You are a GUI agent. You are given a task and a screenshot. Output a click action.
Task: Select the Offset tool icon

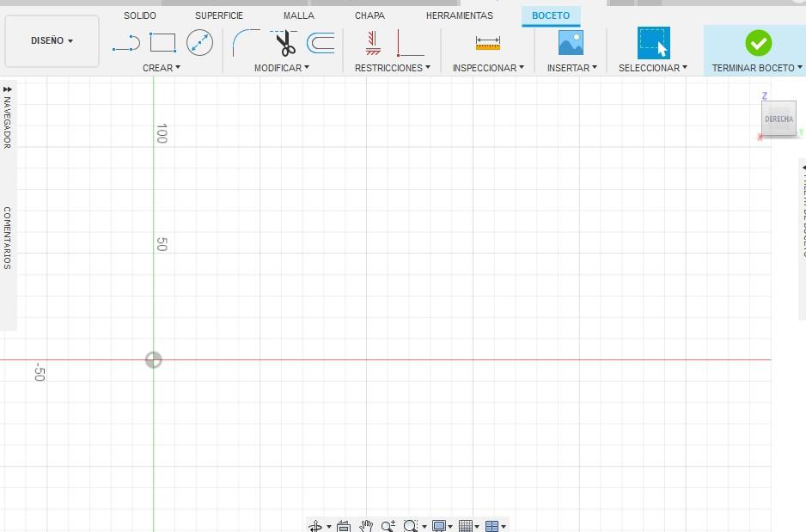pyautogui.click(x=321, y=43)
